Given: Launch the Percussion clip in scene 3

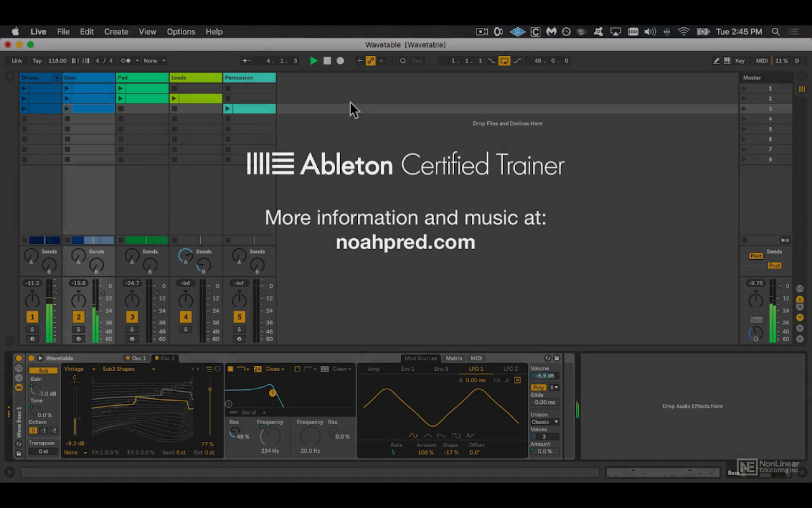Looking at the screenshot, I should coord(228,109).
